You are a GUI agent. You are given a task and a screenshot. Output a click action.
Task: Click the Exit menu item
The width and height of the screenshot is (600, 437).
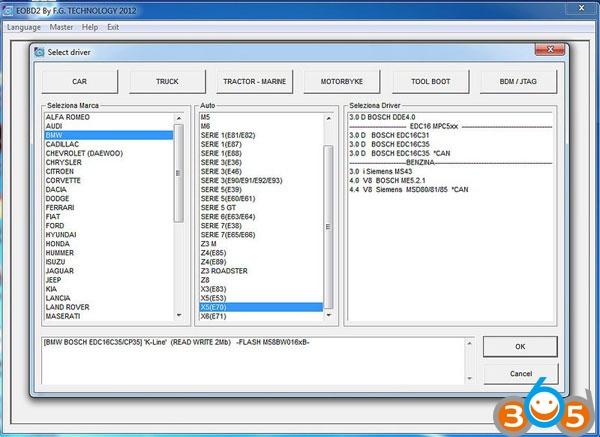[x=113, y=27]
